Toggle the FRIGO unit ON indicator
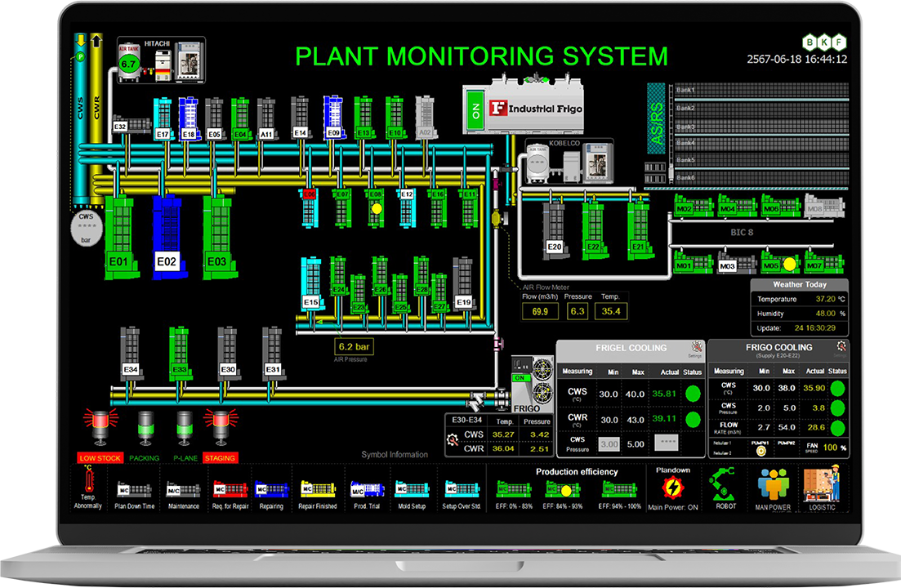The image size is (901, 588). 519,378
